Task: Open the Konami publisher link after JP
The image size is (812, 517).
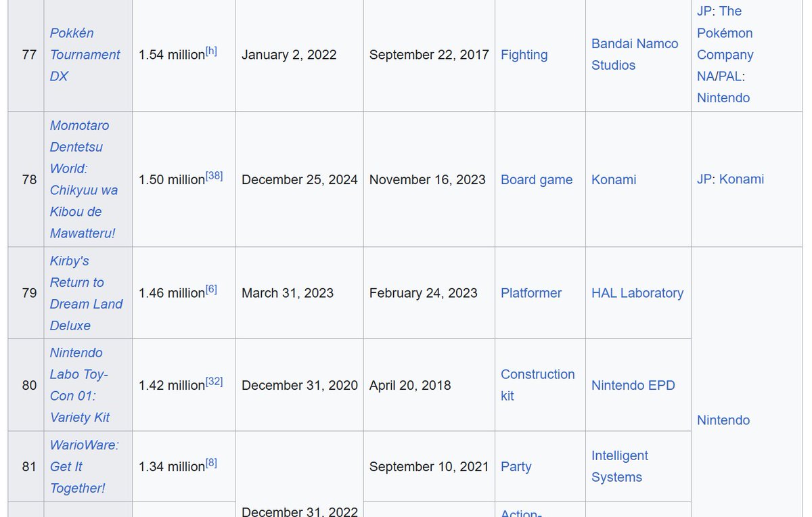Action: (742, 179)
